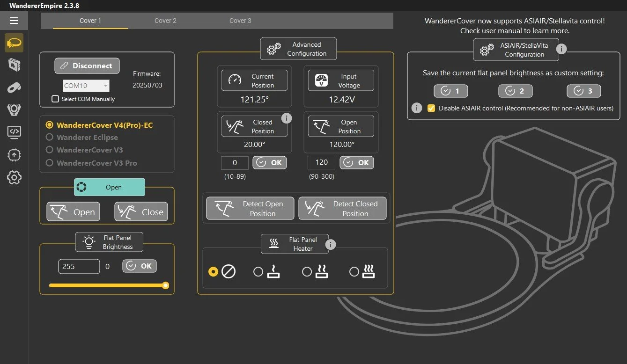627x364 pixels.
Task: Toggle Select COM Manually checkbox
Action: tap(55, 99)
